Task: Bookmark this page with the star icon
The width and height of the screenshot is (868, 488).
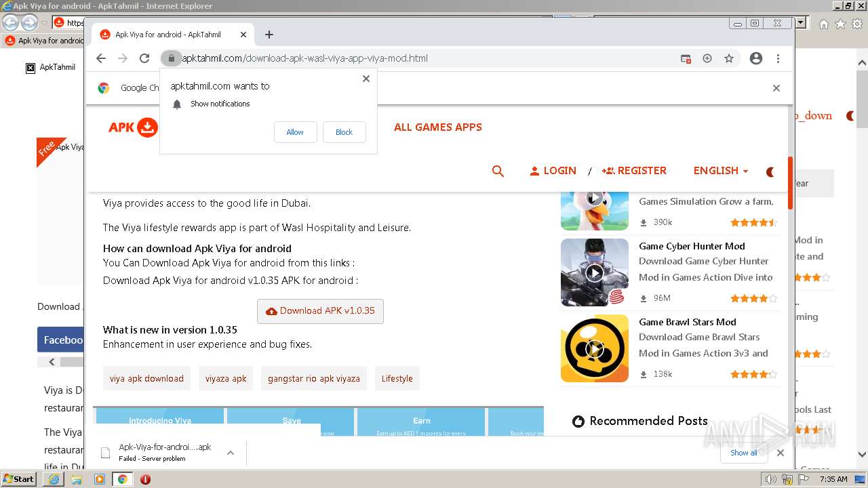Action: tap(729, 58)
